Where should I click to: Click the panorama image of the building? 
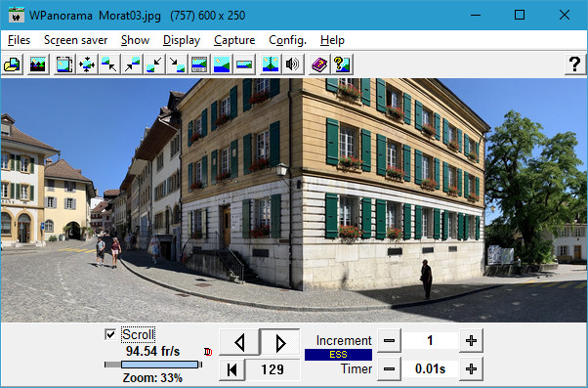(294, 200)
